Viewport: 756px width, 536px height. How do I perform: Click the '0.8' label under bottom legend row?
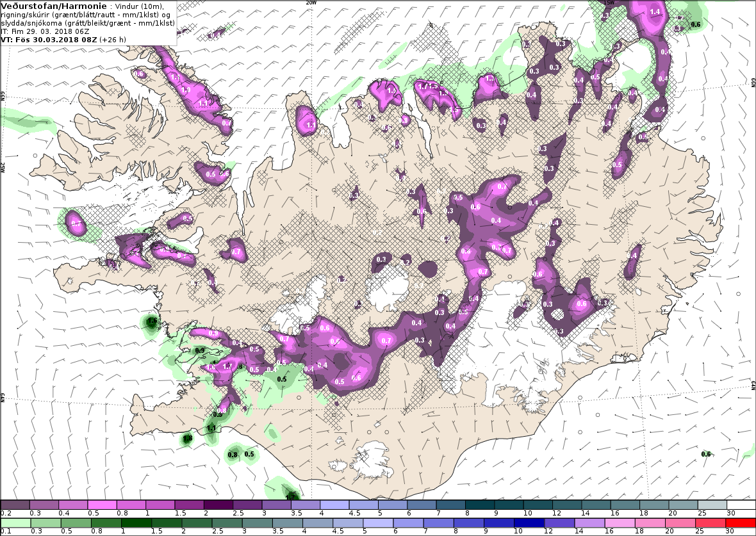96,531
